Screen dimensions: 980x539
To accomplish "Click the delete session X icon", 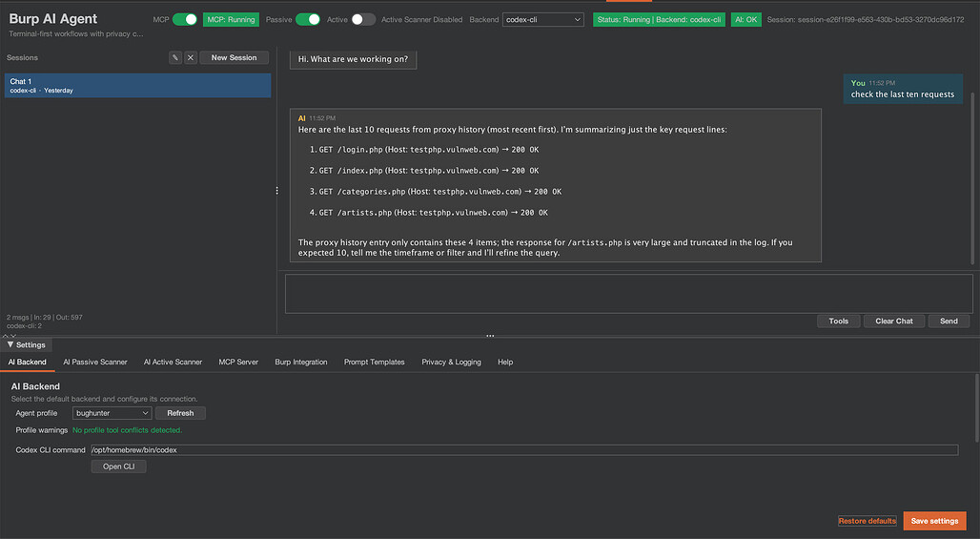I will [191, 57].
